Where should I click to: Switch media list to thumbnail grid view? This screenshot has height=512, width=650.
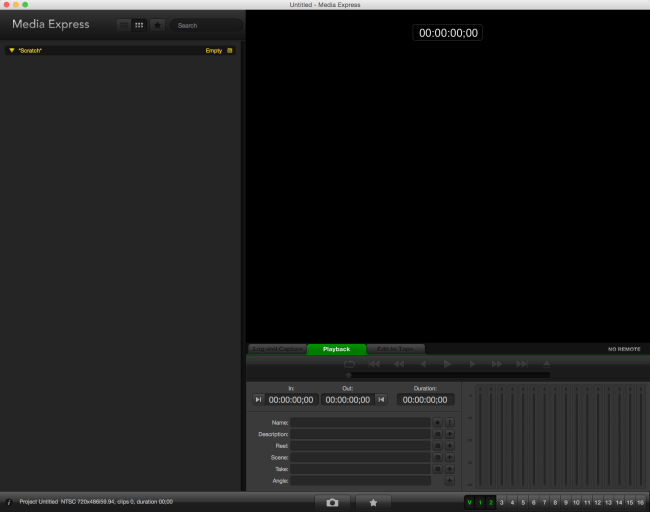(139, 25)
